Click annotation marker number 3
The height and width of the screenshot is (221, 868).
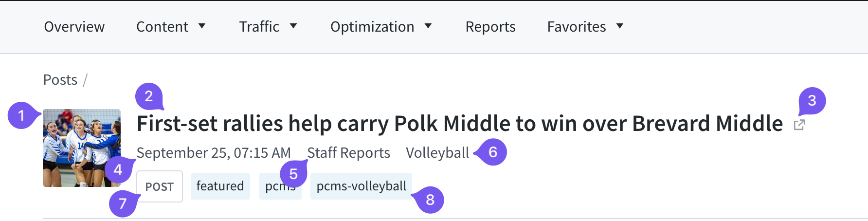point(812,101)
